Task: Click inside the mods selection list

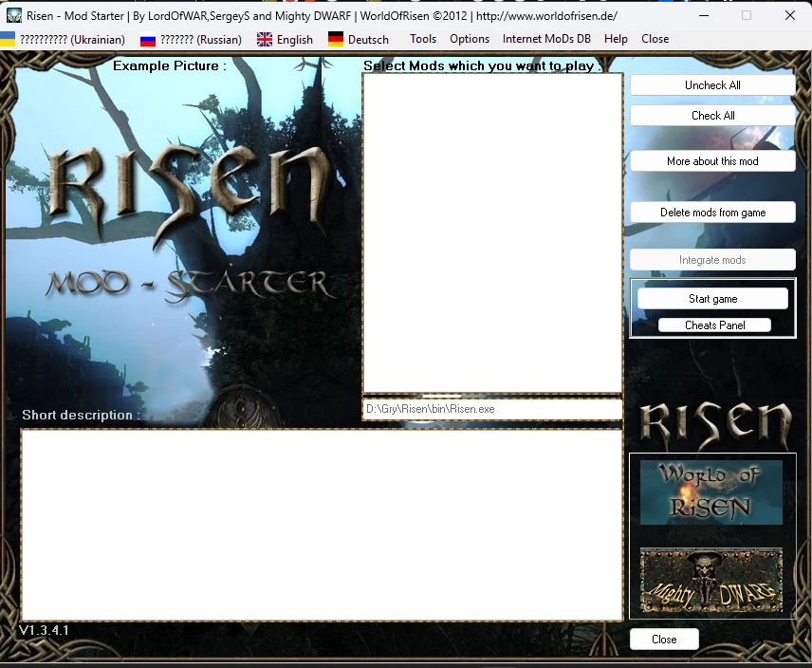Action: (492, 233)
